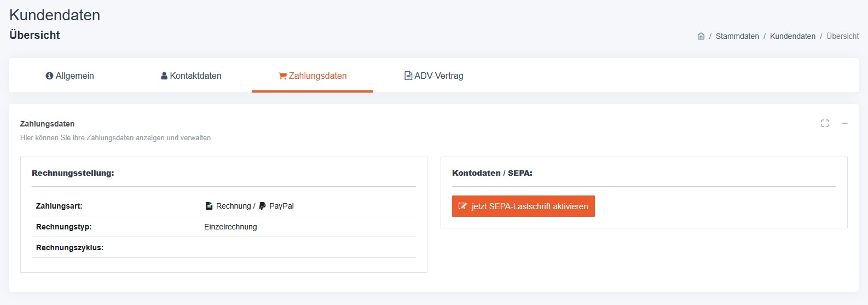This screenshot has height=305, width=868.
Task: Switch to the Kontaktdaten tab
Action: [195, 76]
